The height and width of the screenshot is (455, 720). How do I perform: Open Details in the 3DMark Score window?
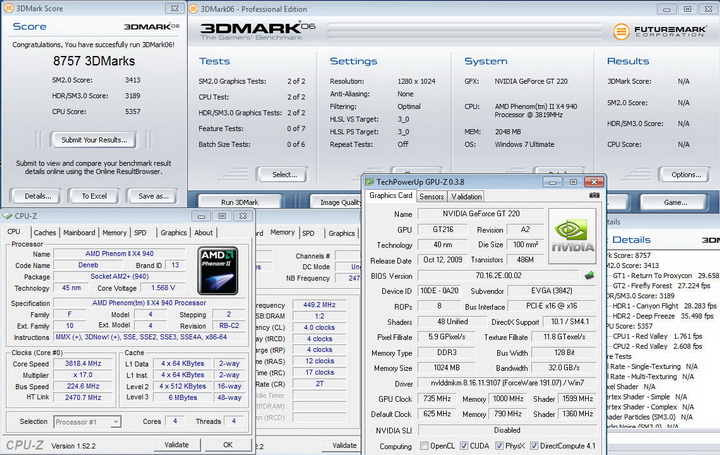click(38, 196)
